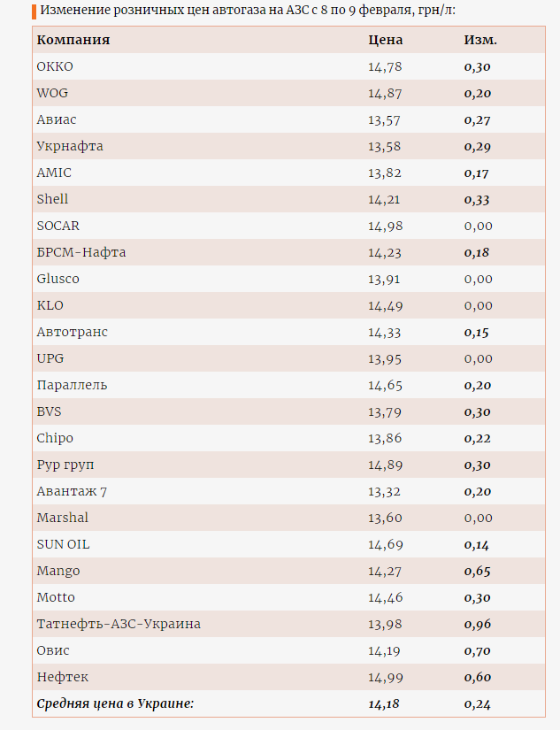Select the ОККО company row
Image resolution: width=560 pixels, height=730 pixels.
[288, 66]
